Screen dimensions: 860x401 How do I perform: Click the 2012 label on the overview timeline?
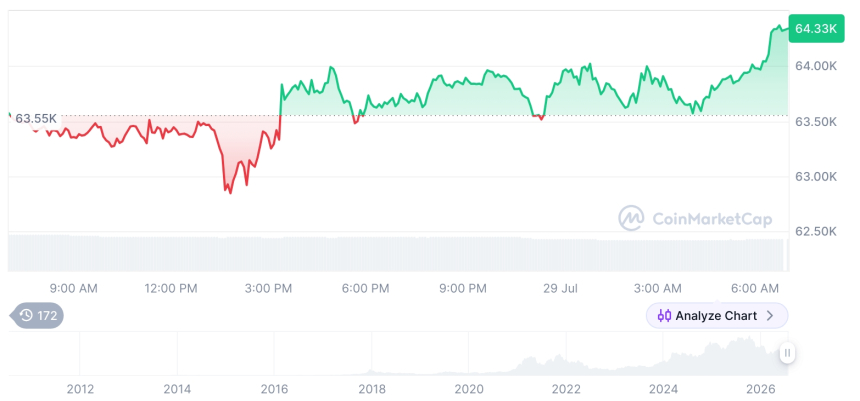click(80, 389)
